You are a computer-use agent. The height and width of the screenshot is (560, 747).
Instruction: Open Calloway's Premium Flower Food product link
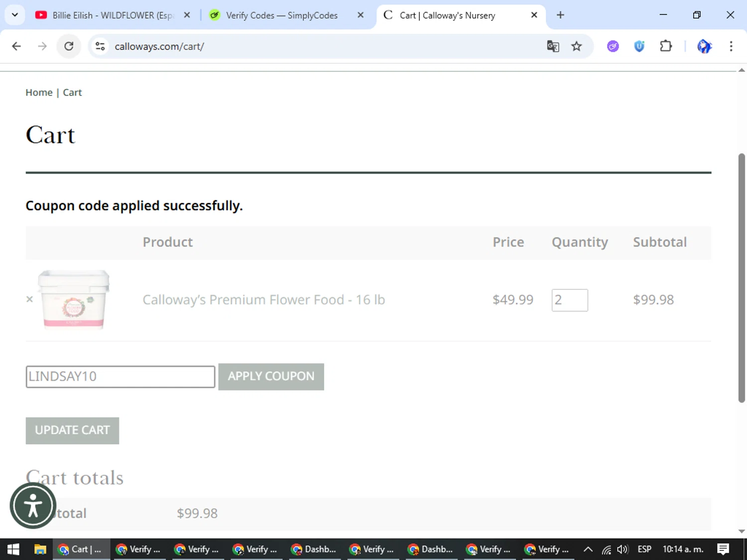tap(263, 300)
